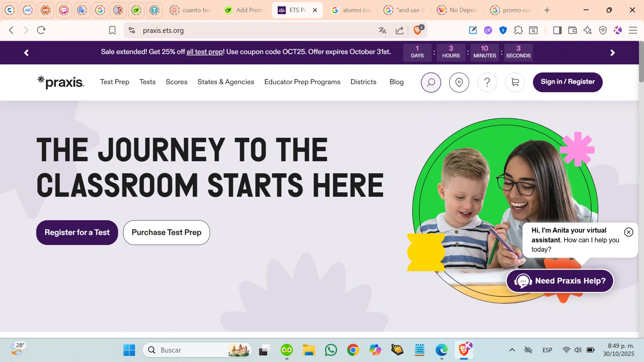Click the Windows taskbar Buscar search box
This screenshot has width=644, height=362.
coord(197,350)
